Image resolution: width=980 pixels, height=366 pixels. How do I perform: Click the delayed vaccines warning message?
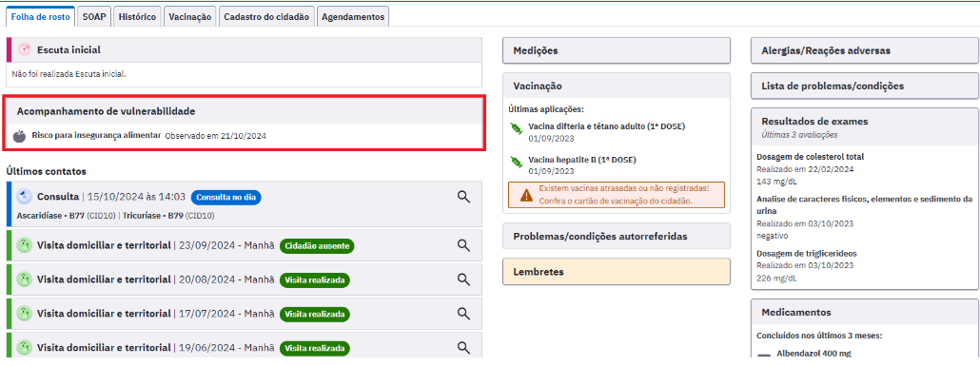coord(617,195)
